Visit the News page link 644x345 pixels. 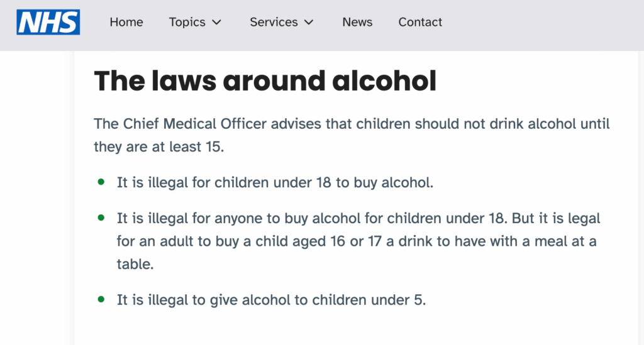pos(357,22)
